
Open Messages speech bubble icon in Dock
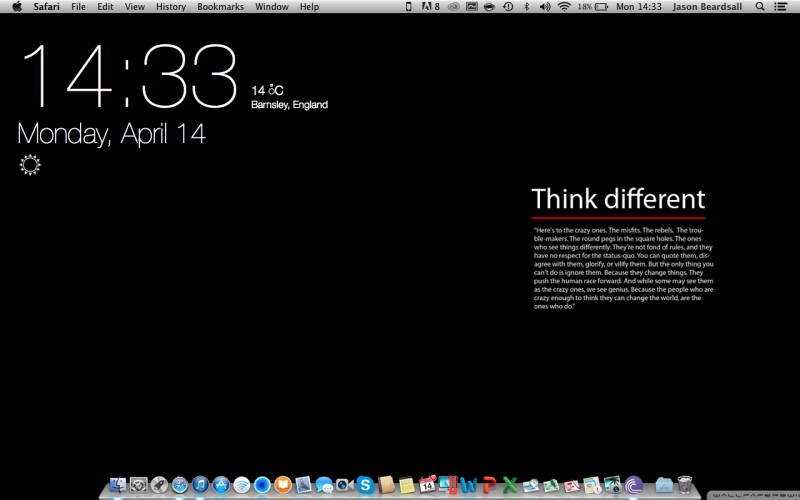tap(324, 484)
